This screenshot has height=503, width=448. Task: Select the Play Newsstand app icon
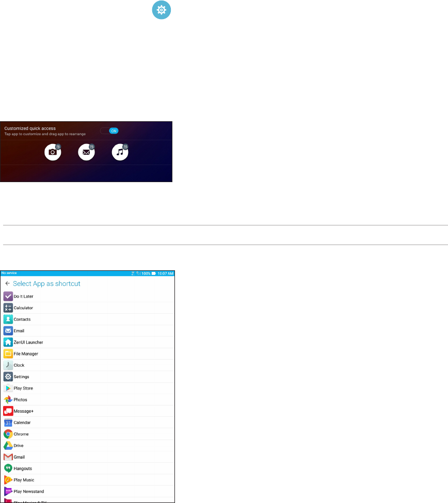[x=8, y=492]
